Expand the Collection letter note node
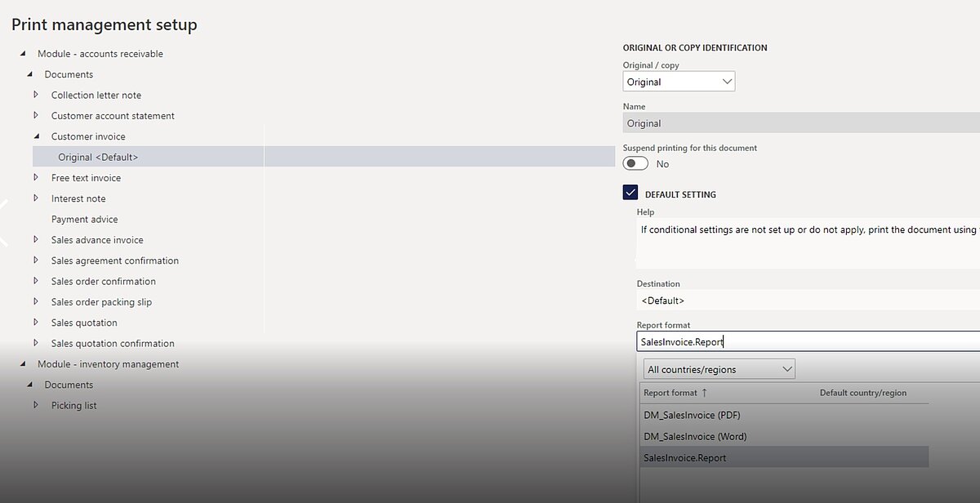This screenshot has width=980, height=503. pyautogui.click(x=36, y=95)
